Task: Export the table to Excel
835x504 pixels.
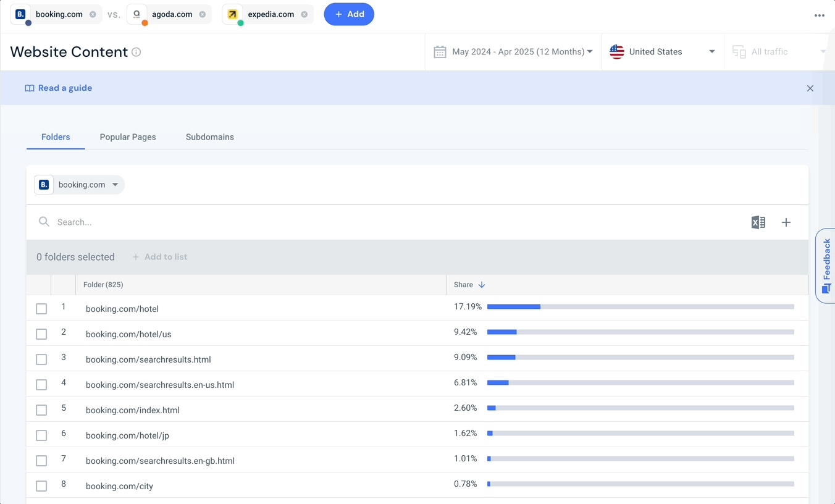Action: pos(758,222)
